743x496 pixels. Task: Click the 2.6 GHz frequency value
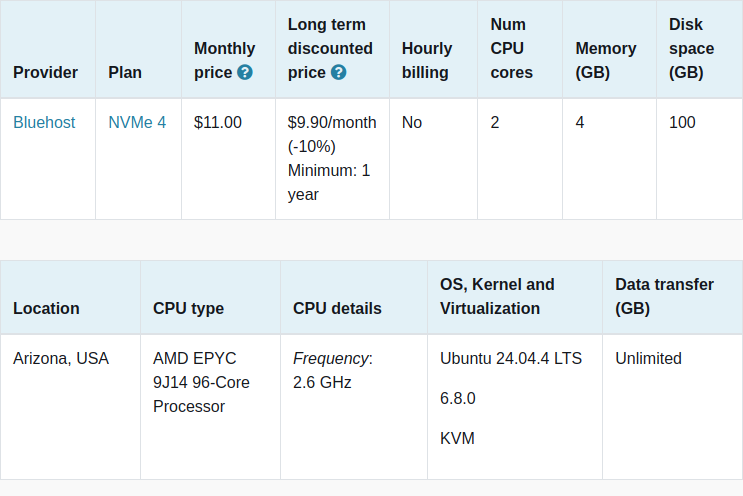pos(322,382)
